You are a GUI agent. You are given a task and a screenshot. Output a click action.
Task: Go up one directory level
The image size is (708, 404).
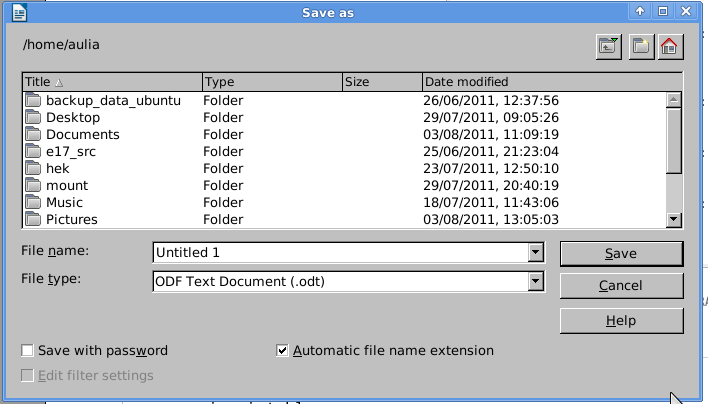609,46
